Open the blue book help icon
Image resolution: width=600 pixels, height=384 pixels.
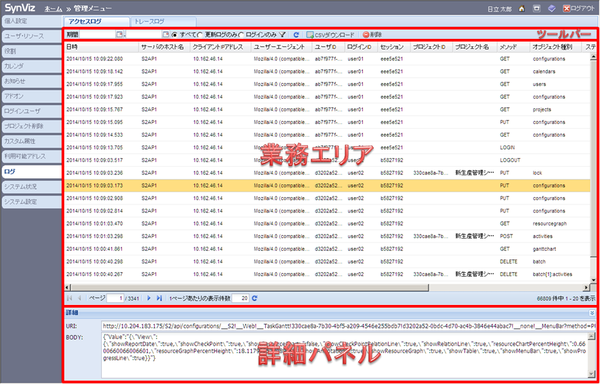551,8
